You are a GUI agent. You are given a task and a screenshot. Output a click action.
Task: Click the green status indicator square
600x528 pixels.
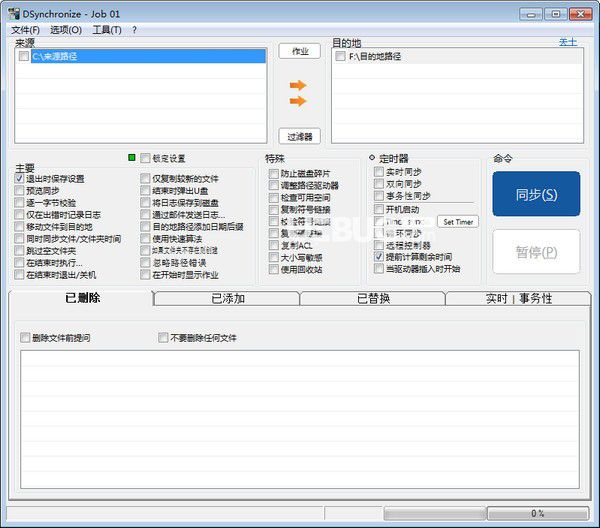pos(132,157)
